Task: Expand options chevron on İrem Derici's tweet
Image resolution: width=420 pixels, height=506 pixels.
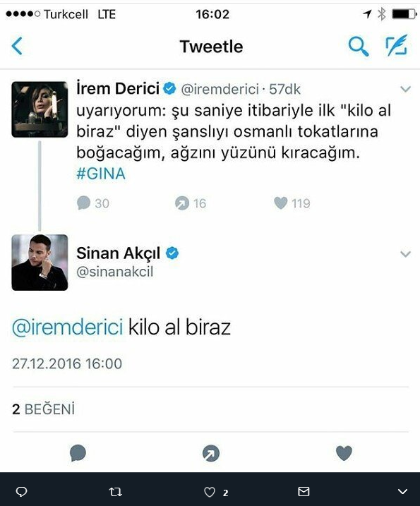Action: click(x=405, y=89)
